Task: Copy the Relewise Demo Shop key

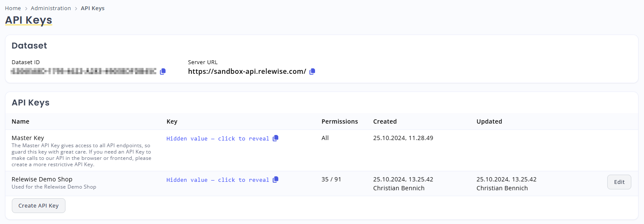Action: point(276,179)
